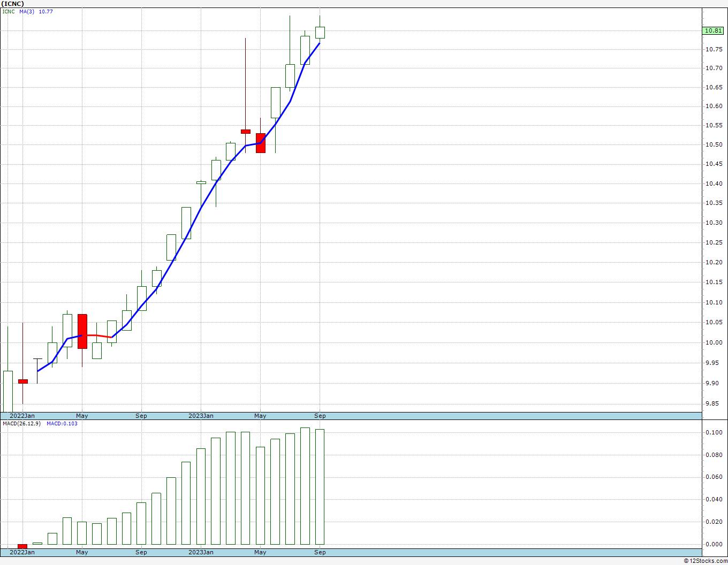Click the large red candle at May 2022
This screenshot has height=565, width=728.
pyautogui.click(x=82, y=331)
